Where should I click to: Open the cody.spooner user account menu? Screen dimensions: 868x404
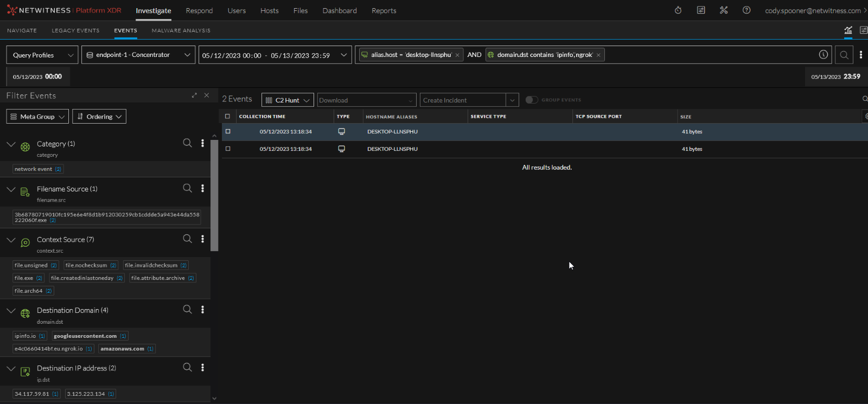point(815,10)
